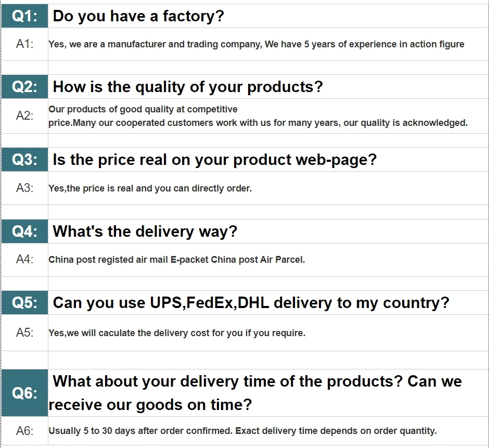
Task: Click the Q6 label block
Action: coord(24,393)
